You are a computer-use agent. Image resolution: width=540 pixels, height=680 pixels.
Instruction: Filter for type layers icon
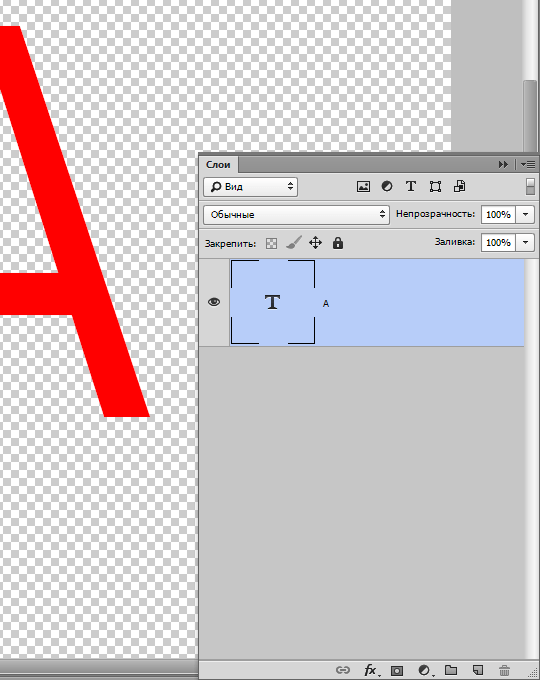point(411,186)
